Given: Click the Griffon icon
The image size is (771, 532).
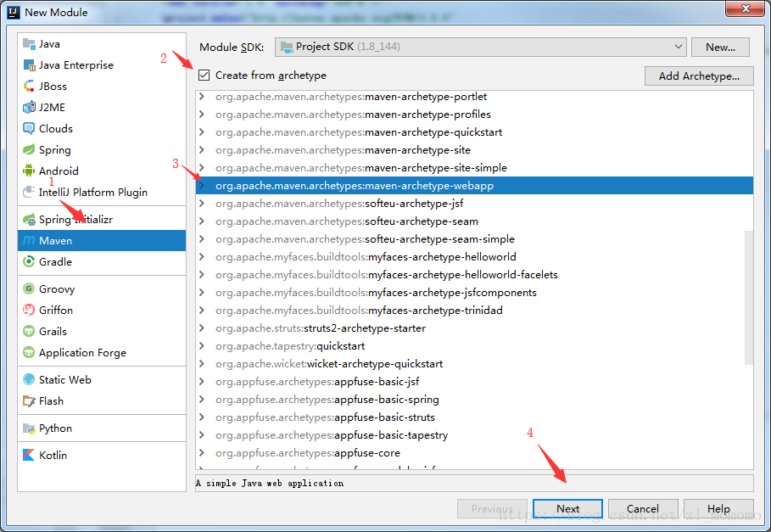Looking at the screenshot, I should (x=29, y=310).
